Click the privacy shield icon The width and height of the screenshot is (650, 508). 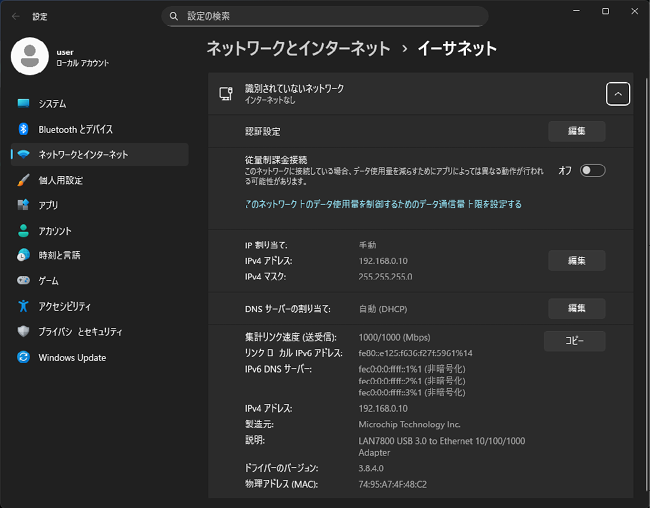(x=23, y=331)
